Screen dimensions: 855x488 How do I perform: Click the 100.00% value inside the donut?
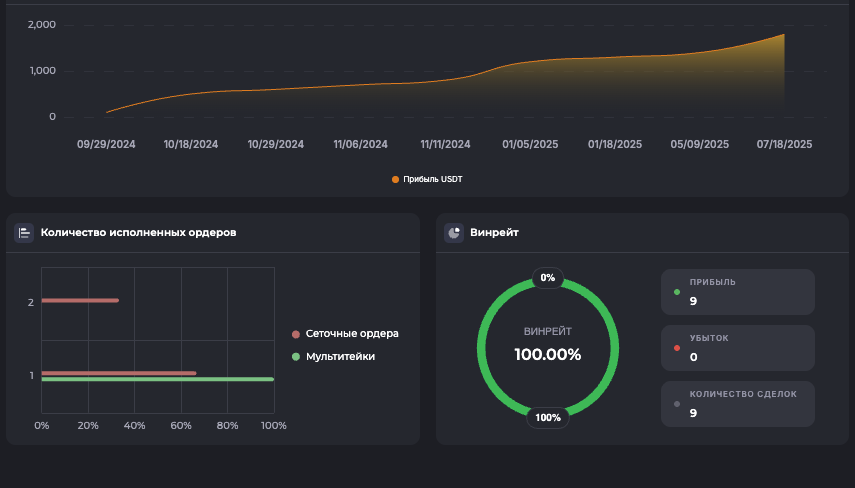tap(547, 354)
